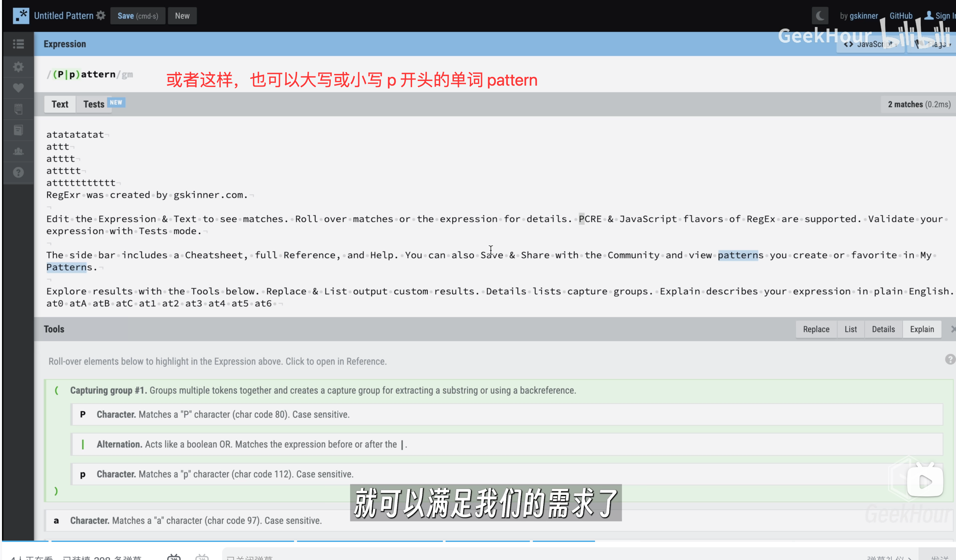Open Community Patterns sidebar icon
The image size is (956, 560).
pyautogui.click(x=18, y=152)
